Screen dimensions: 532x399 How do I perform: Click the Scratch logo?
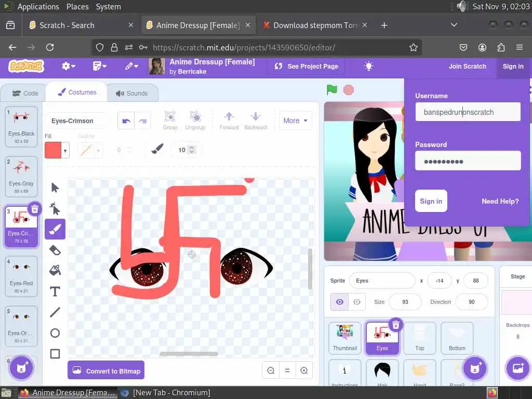[x=26, y=66]
